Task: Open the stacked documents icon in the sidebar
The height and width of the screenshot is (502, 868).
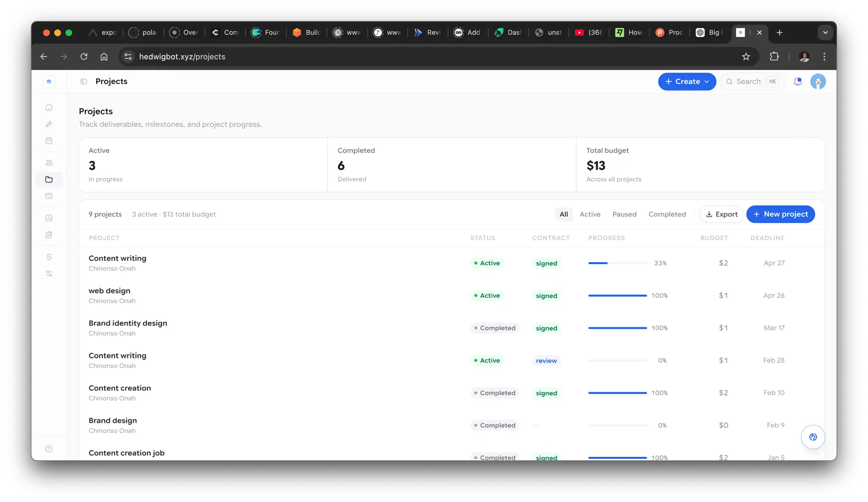Action: pyautogui.click(x=49, y=234)
